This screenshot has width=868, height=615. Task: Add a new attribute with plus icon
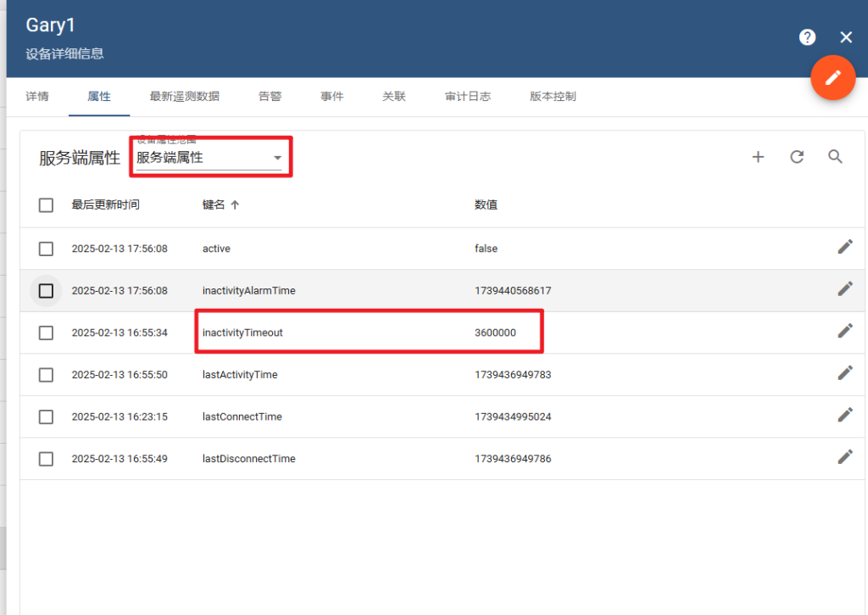758,157
